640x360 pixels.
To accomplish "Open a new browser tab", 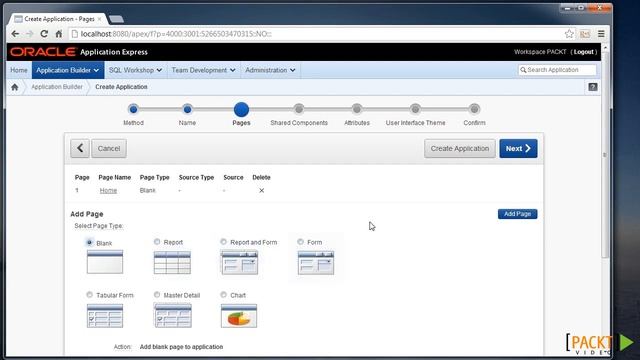I will click(116, 19).
